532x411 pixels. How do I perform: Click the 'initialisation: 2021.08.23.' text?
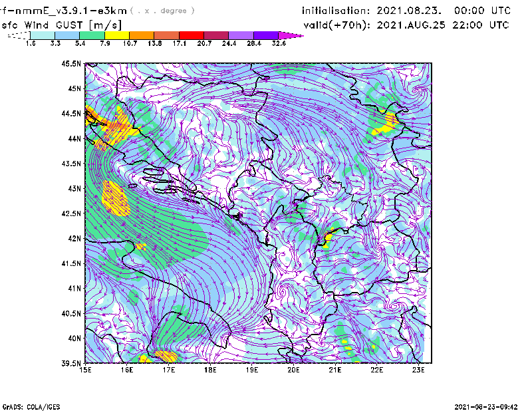tap(372, 11)
